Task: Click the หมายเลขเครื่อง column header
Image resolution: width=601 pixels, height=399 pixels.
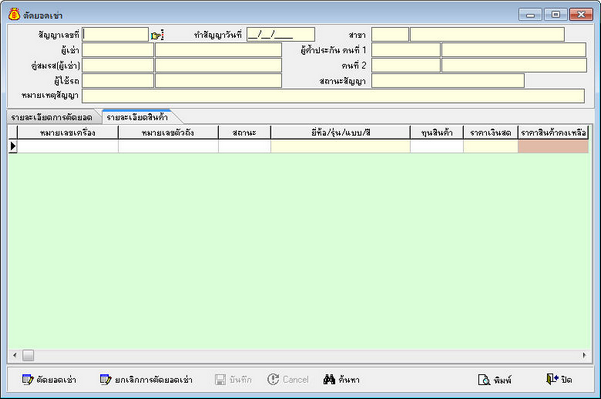Action: [68, 133]
